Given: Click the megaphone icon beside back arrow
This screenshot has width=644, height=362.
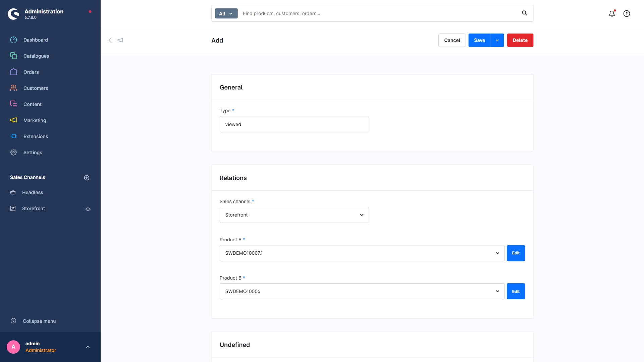Looking at the screenshot, I should point(120,40).
